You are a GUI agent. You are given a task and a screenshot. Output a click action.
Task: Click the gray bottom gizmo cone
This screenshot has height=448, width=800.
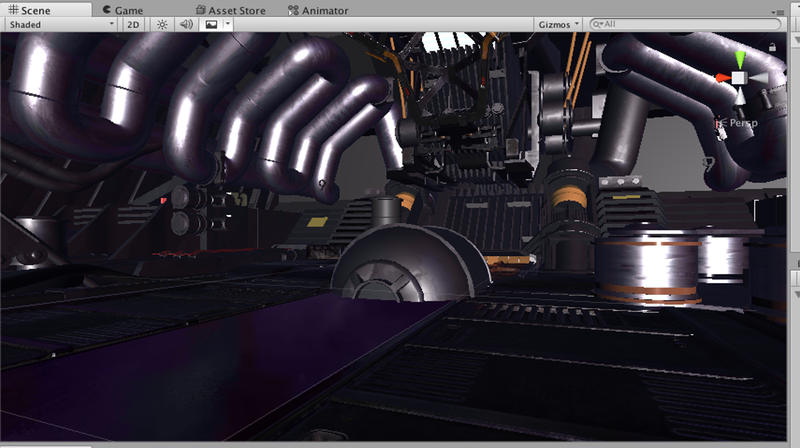click(x=740, y=96)
